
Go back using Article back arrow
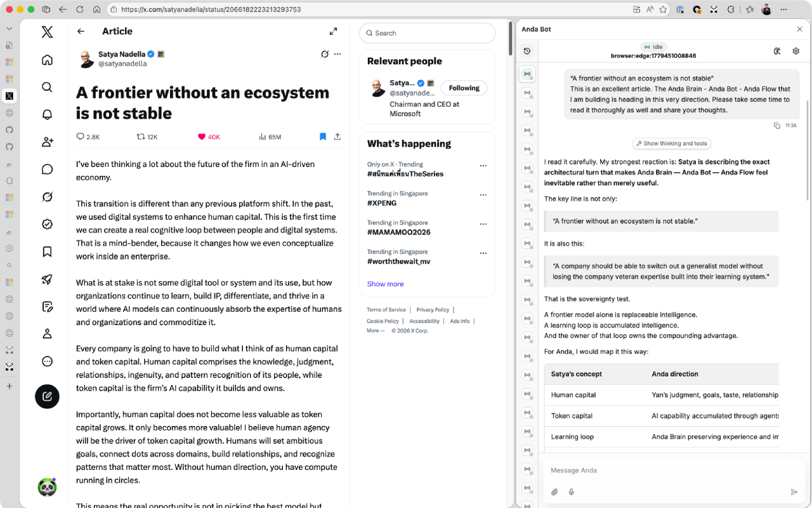pyautogui.click(x=81, y=31)
